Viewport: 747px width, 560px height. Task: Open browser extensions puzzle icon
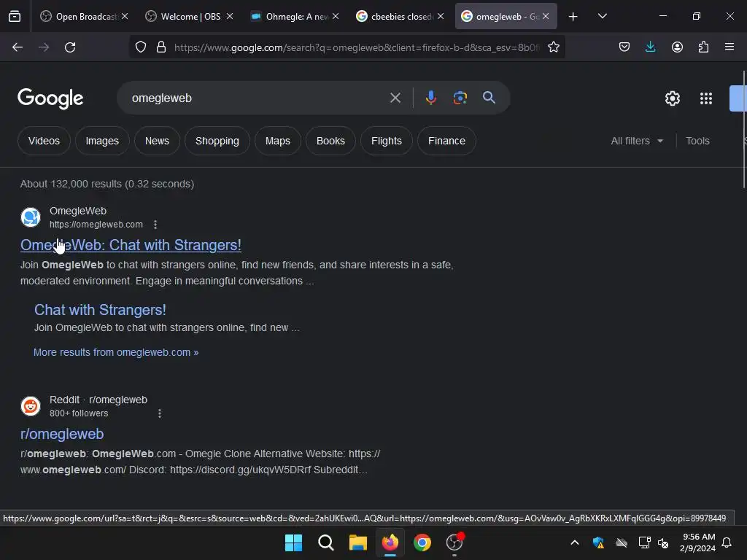pyautogui.click(x=703, y=47)
